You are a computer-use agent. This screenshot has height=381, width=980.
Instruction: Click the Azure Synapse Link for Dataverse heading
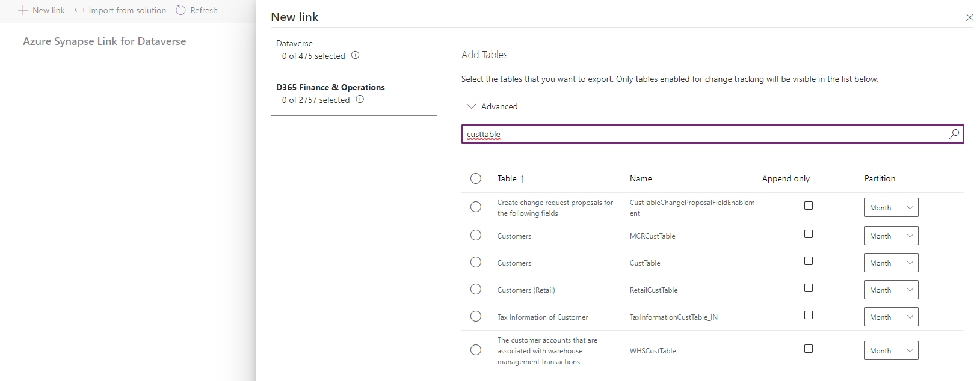[x=105, y=41]
